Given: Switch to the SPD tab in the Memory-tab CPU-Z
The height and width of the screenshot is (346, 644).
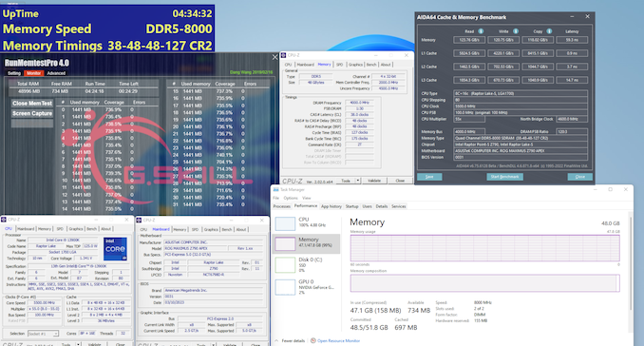Looking at the screenshot, I should tap(340, 65).
